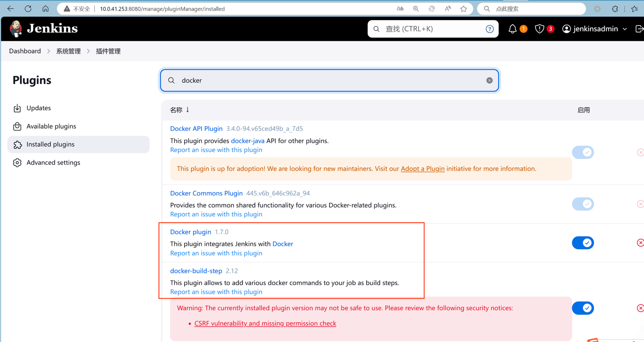The image size is (644, 342).
Task: Open the favorites list icon at far right
Action: [x=635, y=8]
